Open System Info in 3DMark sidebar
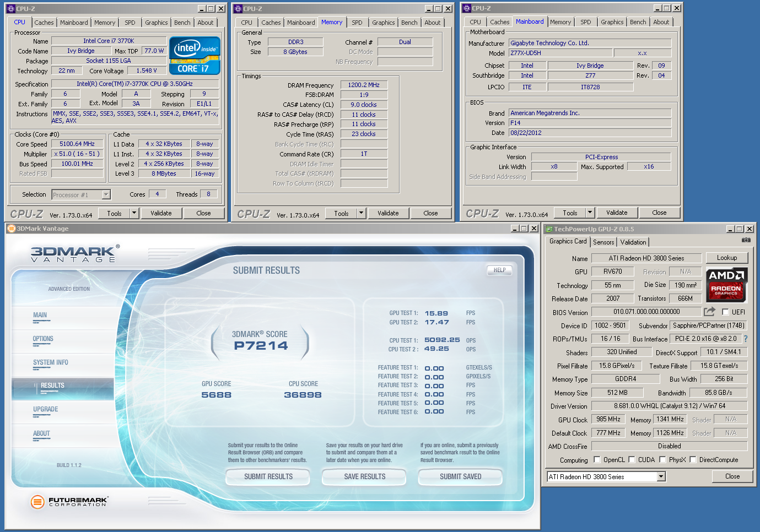 point(51,363)
